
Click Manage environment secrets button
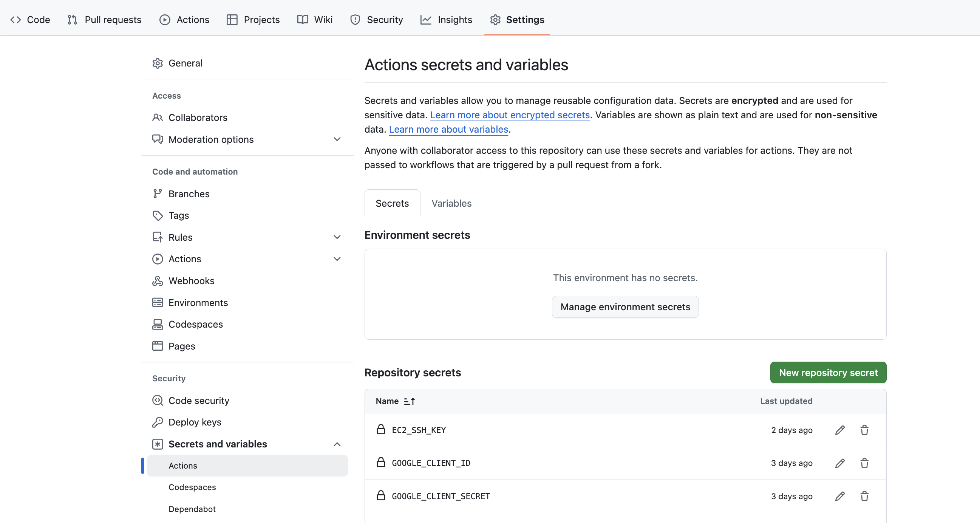coord(624,307)
